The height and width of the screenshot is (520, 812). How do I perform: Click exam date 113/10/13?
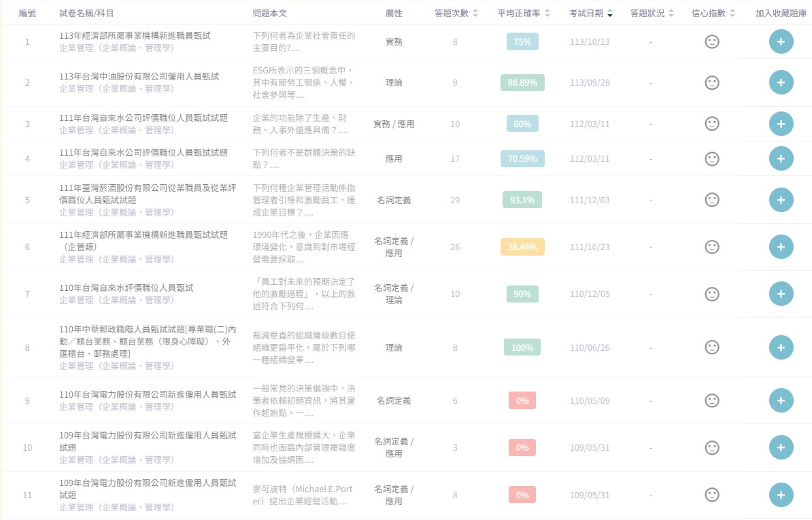[x=590, y=42]
